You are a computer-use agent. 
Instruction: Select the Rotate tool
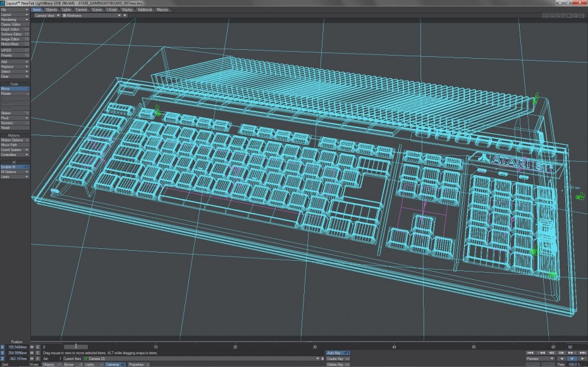coord(15,93)
